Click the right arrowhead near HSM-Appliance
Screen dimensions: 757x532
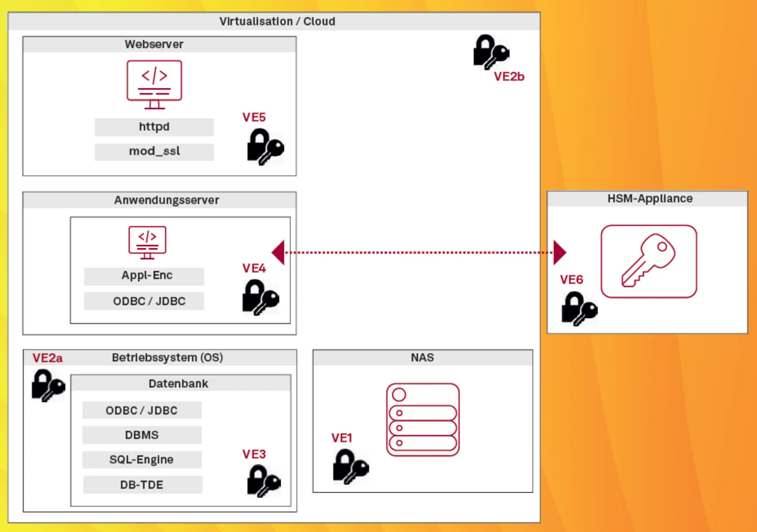(x=559, y=252)
